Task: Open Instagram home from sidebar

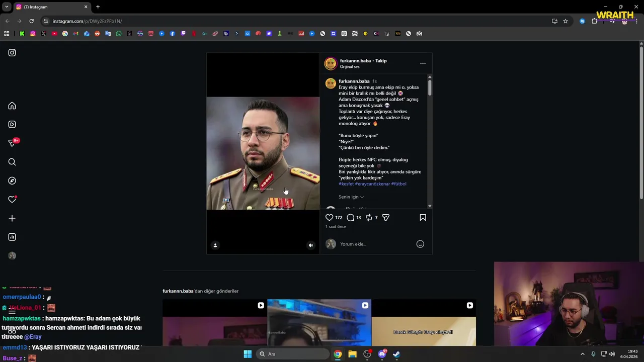Action: [12, 106]
